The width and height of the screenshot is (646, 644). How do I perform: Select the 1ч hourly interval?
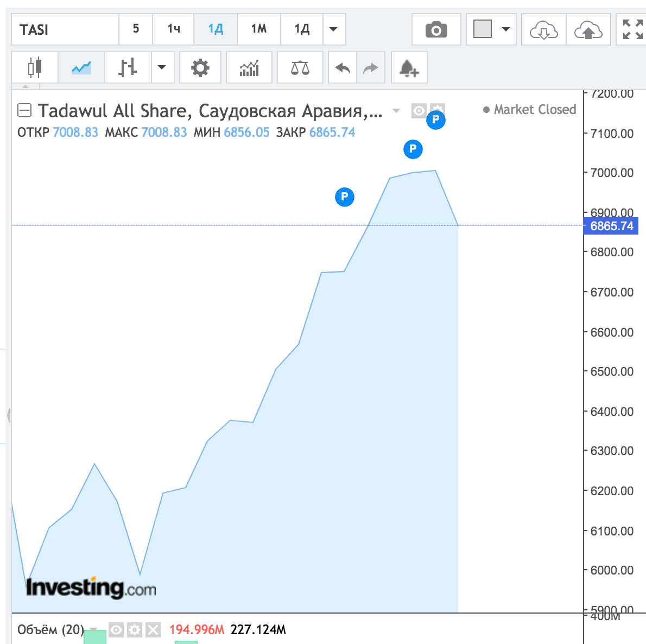click(x=174, y=29)
